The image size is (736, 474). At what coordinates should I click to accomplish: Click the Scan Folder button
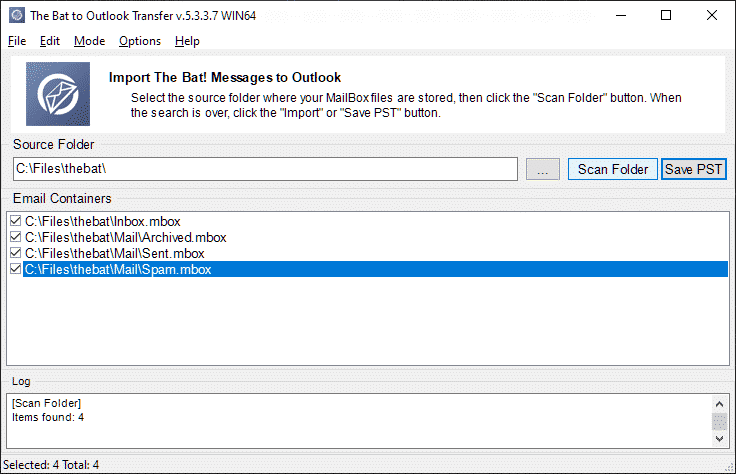click(x=613, y=169)
